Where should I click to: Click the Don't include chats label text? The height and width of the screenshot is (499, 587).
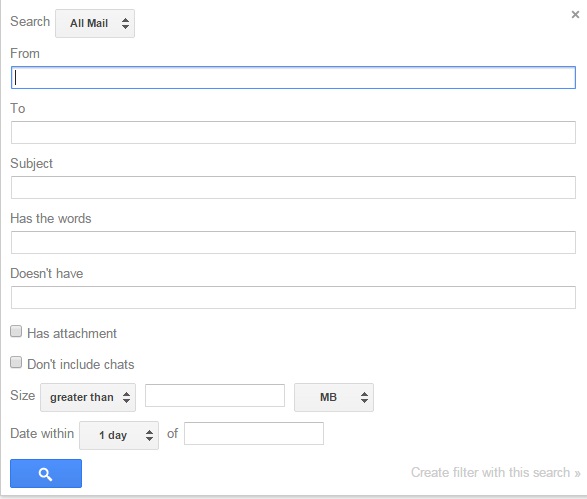(80, 364)
